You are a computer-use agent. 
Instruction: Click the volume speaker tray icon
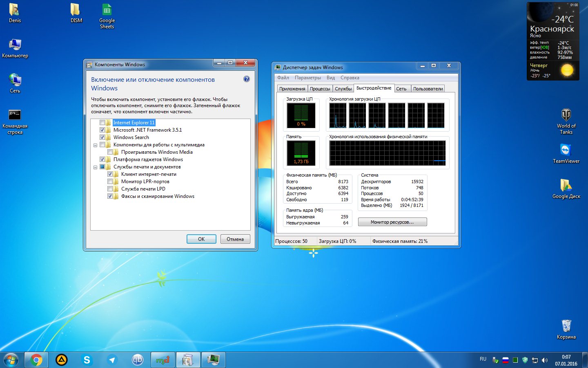point(544,360)
